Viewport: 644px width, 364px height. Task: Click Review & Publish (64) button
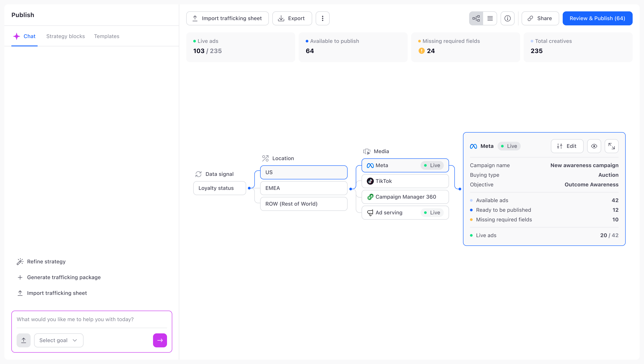tap(597, 18)
